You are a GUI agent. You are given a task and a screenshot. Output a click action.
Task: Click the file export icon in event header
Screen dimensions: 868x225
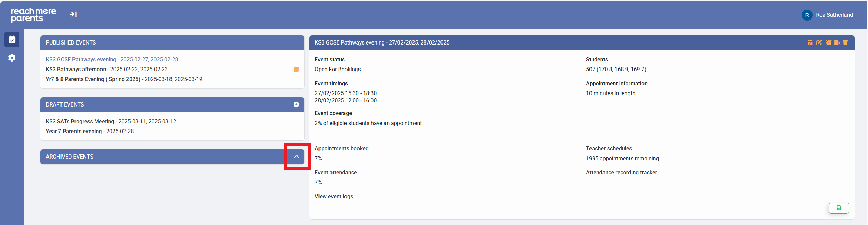(837, 42)
